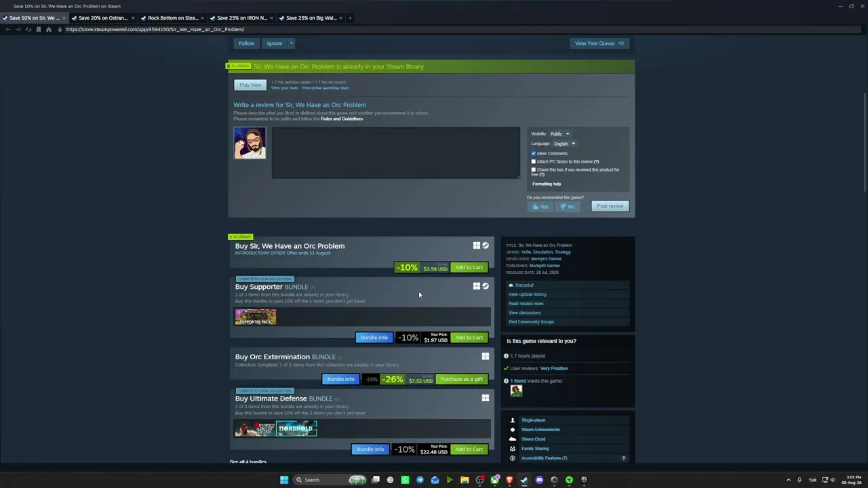Screen dimensions: 868x488
Task: Open the Rules and Guidelines link
Action: pos(342,119)
